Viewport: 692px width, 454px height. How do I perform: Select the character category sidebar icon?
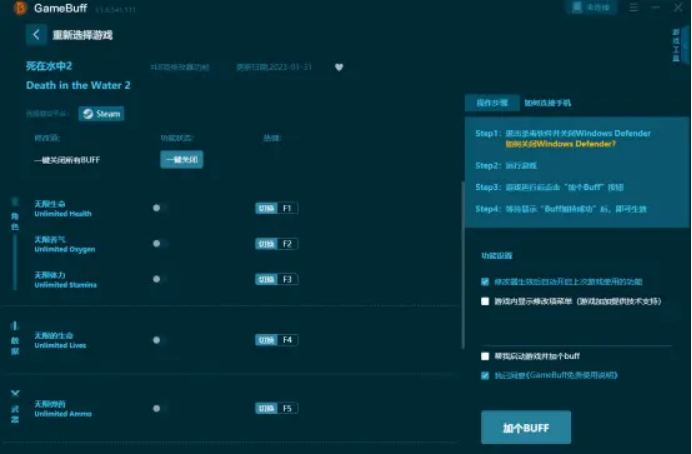coord(15,214)
